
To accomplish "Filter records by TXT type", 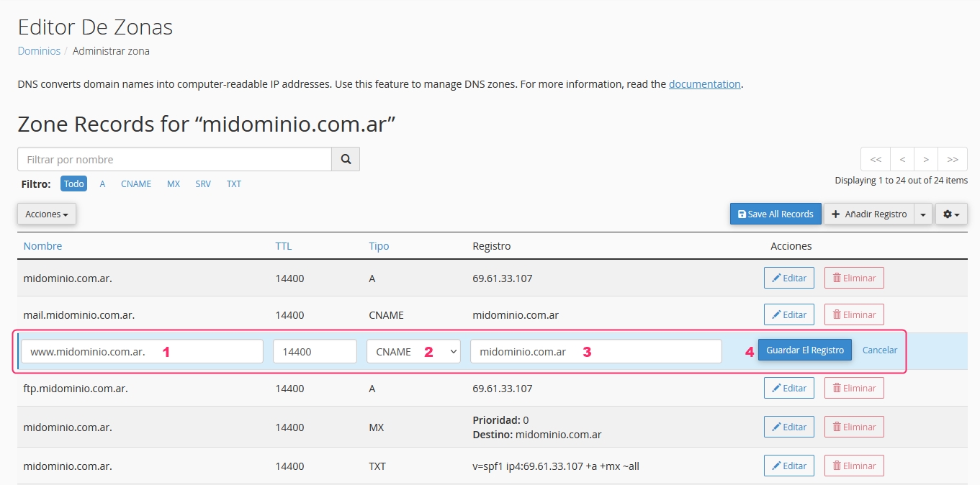I will (234, 184).
